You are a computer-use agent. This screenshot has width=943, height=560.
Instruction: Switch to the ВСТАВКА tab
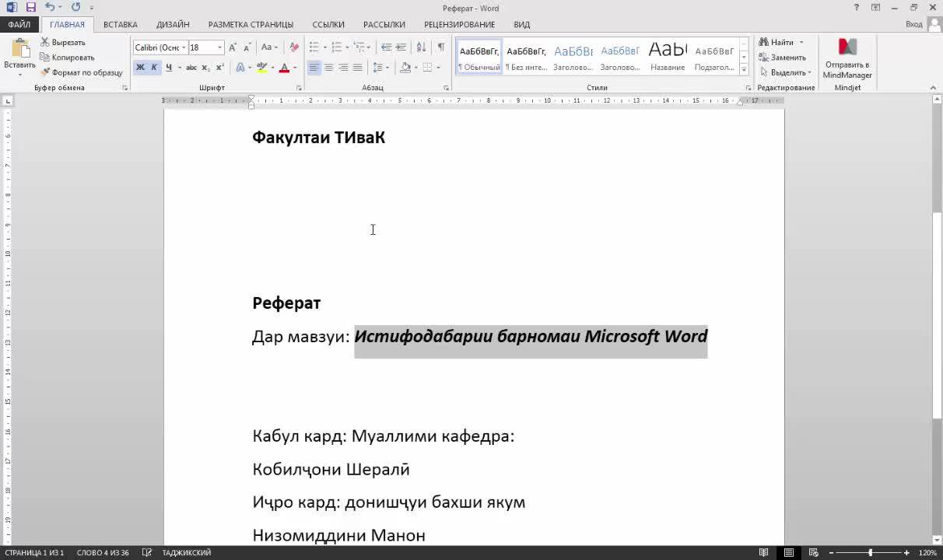point(121,24)
